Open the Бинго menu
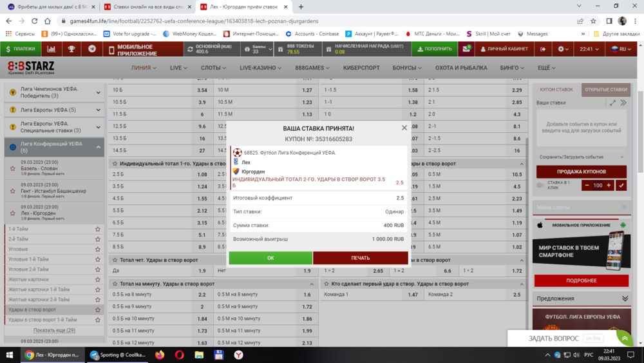The image size is (644, 363). pyautogui.click(x=512, y=68)
